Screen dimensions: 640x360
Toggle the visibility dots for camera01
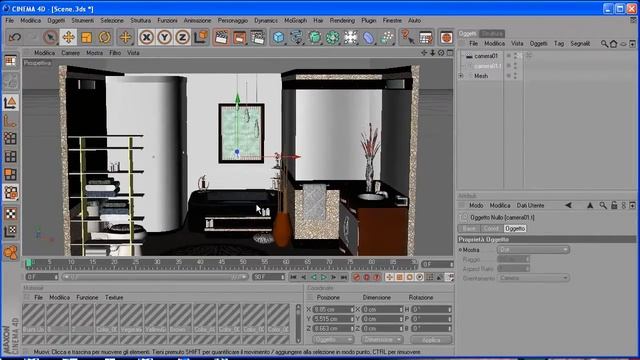[516, 56]
